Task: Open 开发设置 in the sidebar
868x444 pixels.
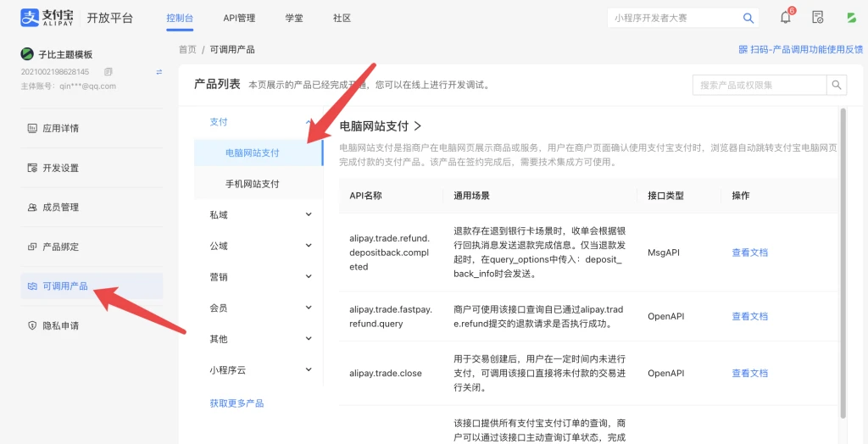Action: [60, 168]
